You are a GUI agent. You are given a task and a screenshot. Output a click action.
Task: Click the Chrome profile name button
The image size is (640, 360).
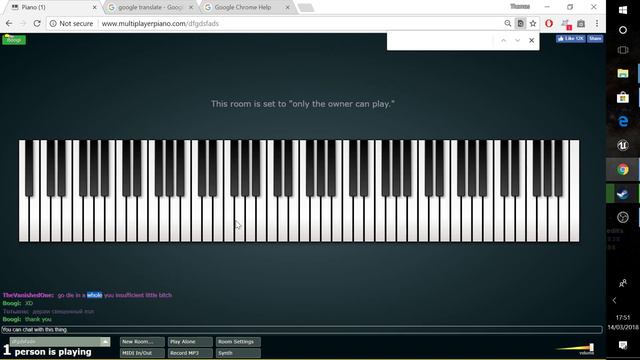coord(520,7)
